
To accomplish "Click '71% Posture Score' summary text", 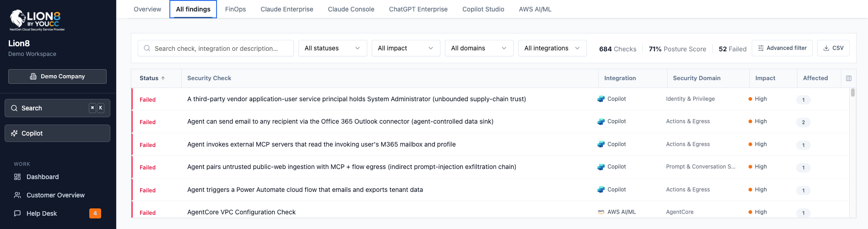I will pos(677,49).
